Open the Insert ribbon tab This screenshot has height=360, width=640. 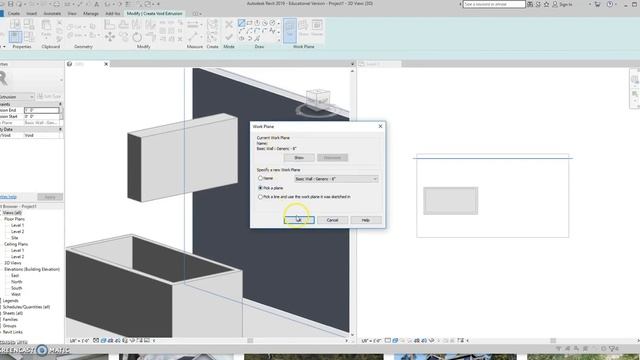pos(31,13)
